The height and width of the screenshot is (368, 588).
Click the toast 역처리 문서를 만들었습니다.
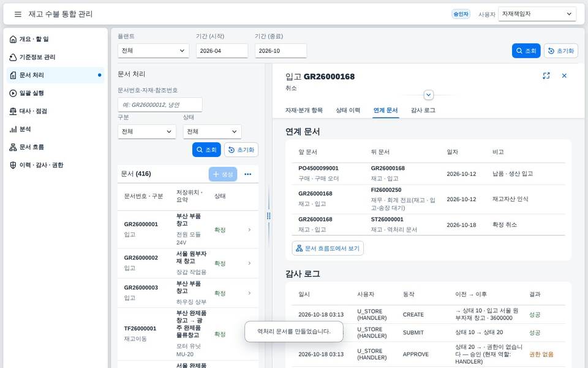(294, 332)
